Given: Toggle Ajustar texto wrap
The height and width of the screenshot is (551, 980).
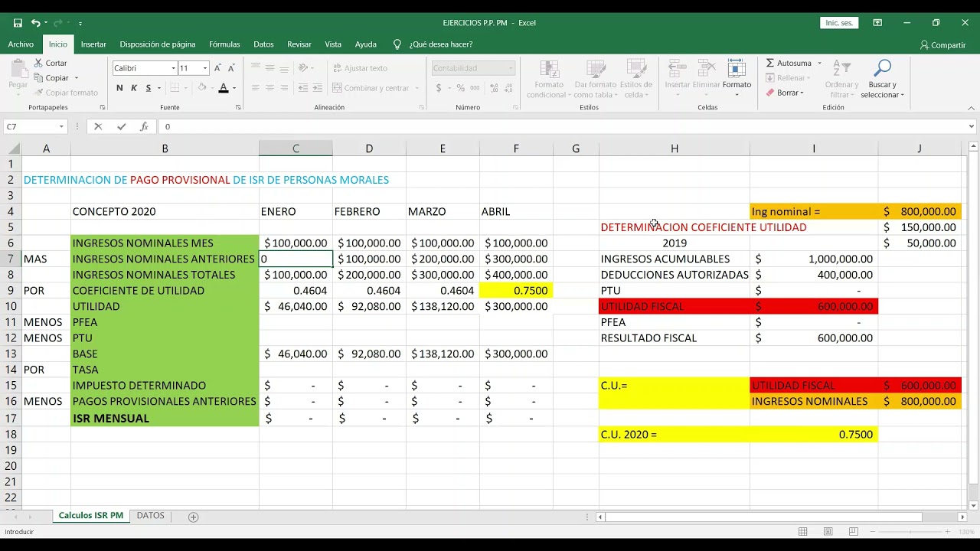Looking at the screenshot, I should pyautogui.click(x=359, y=68).
